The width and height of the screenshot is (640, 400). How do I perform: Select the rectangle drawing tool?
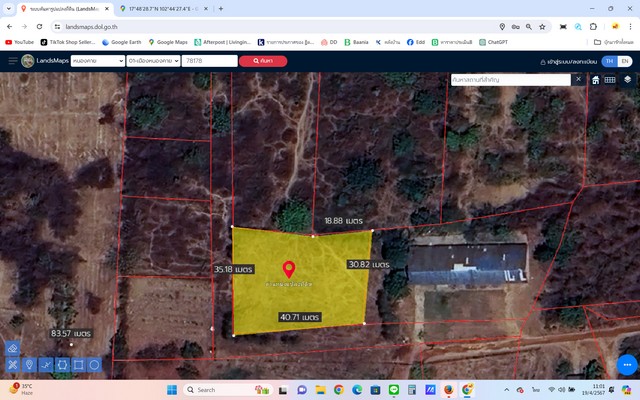[x=78, y=365]
